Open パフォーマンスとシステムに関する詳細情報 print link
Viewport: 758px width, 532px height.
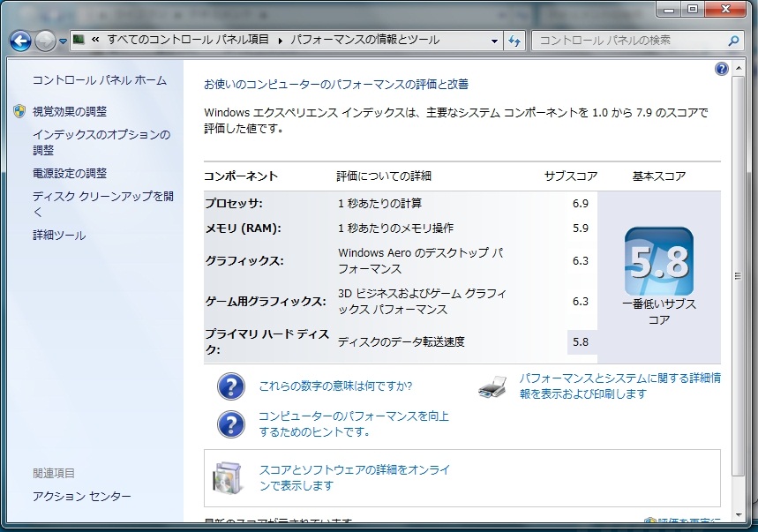[x=620, y=386]
